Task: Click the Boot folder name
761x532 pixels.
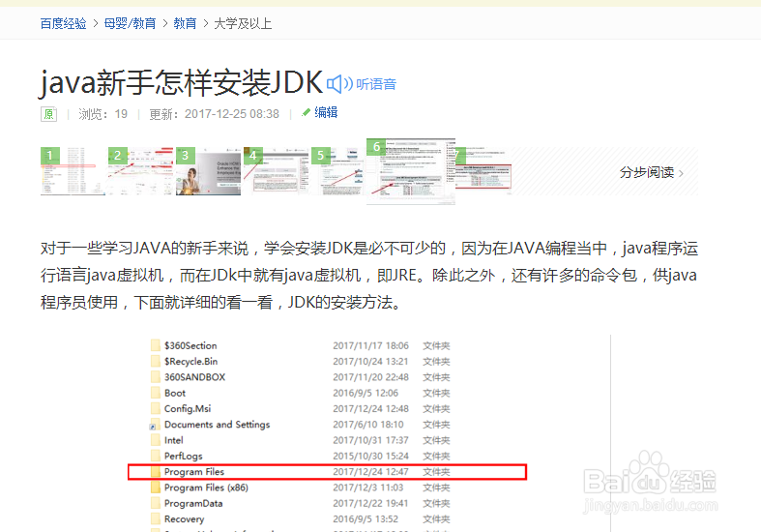Action: (175, 393)
